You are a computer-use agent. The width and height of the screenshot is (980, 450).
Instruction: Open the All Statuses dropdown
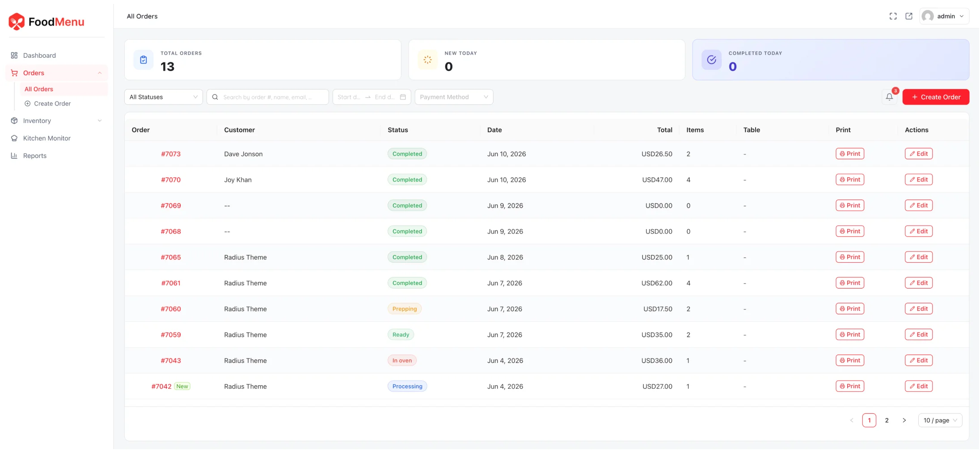164,97
